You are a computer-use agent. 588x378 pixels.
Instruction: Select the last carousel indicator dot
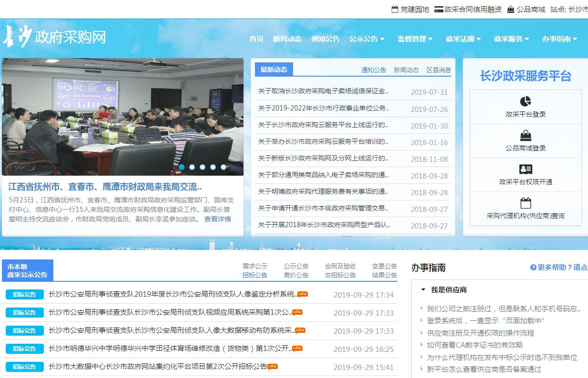(x=223, y=167)
